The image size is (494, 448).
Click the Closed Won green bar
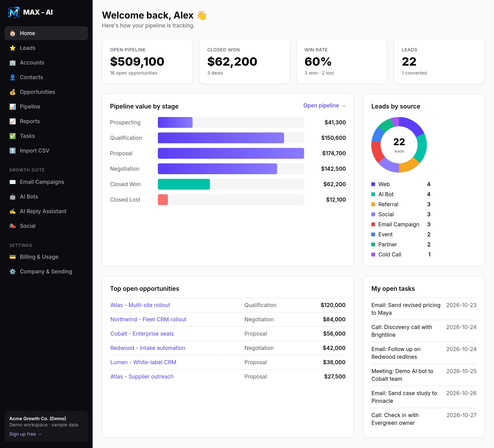click(184, 184)
